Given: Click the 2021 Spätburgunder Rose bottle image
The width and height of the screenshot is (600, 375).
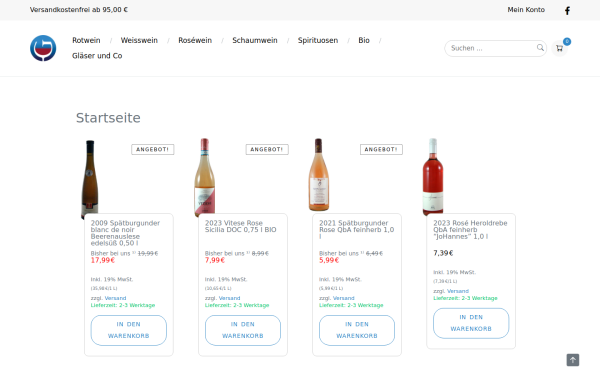Looking at the screenshot, I should [318, 174].
